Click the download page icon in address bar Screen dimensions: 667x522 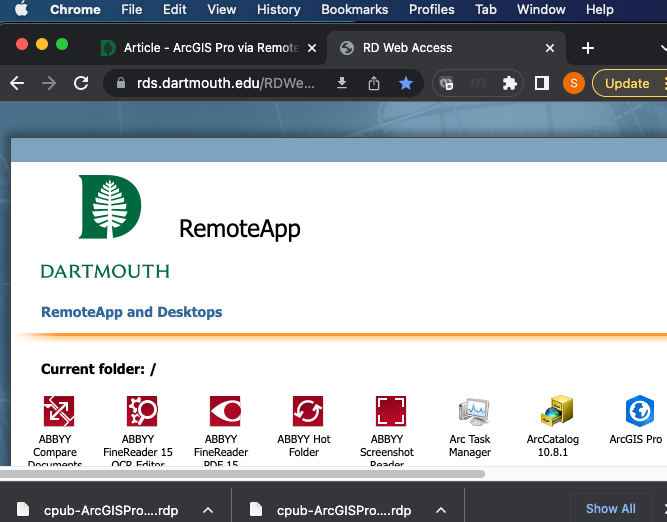[342, 83]
